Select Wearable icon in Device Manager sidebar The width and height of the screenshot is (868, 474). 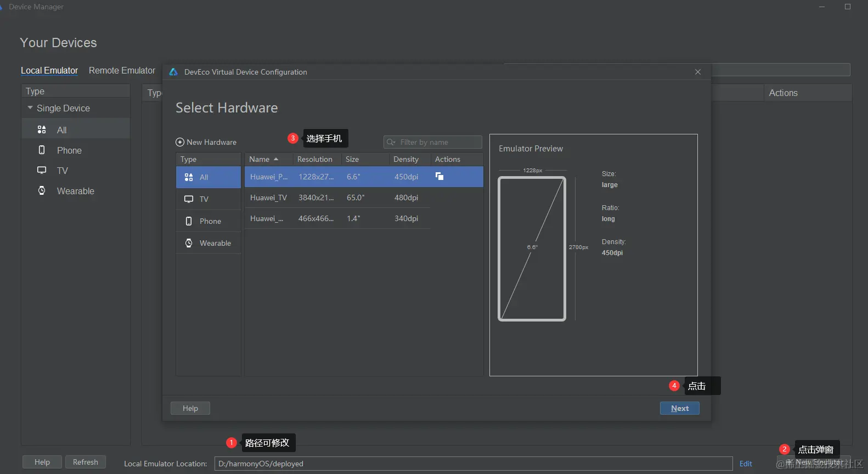click(x=42, y=190)
